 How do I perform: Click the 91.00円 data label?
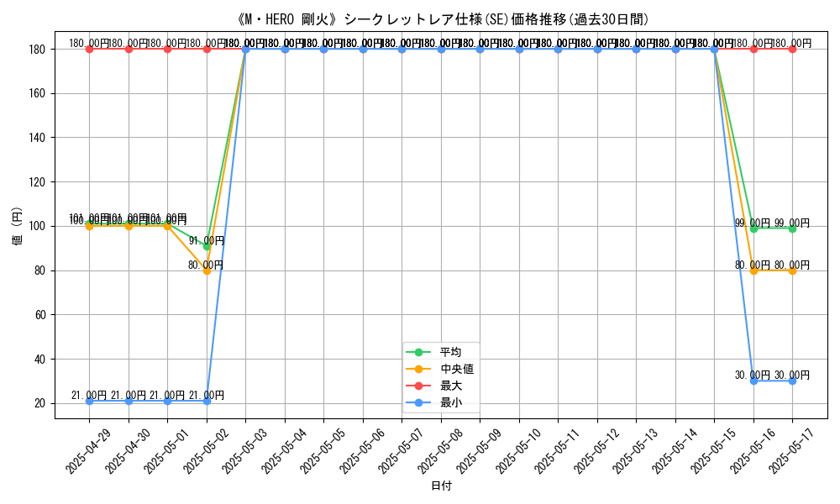point(207,241)
